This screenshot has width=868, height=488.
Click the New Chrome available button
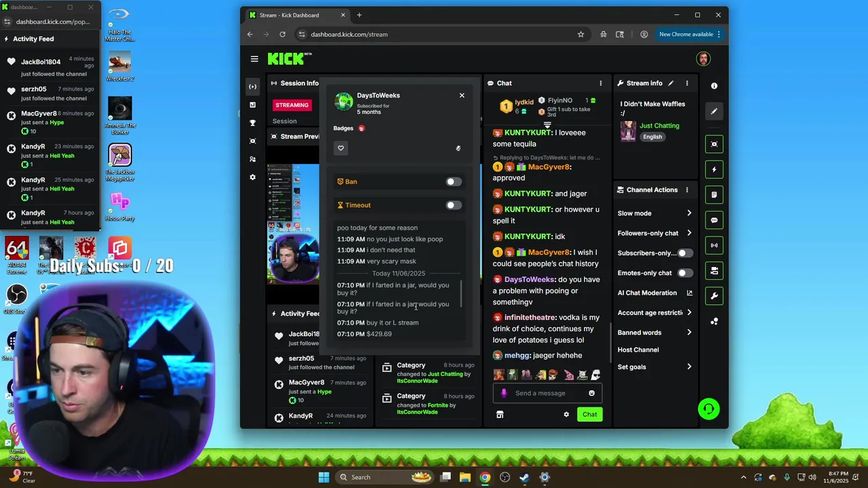point(689,35)
